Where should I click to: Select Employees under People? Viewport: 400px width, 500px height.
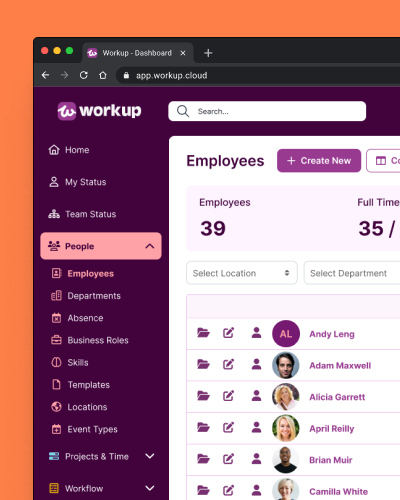tap(83, 274)
